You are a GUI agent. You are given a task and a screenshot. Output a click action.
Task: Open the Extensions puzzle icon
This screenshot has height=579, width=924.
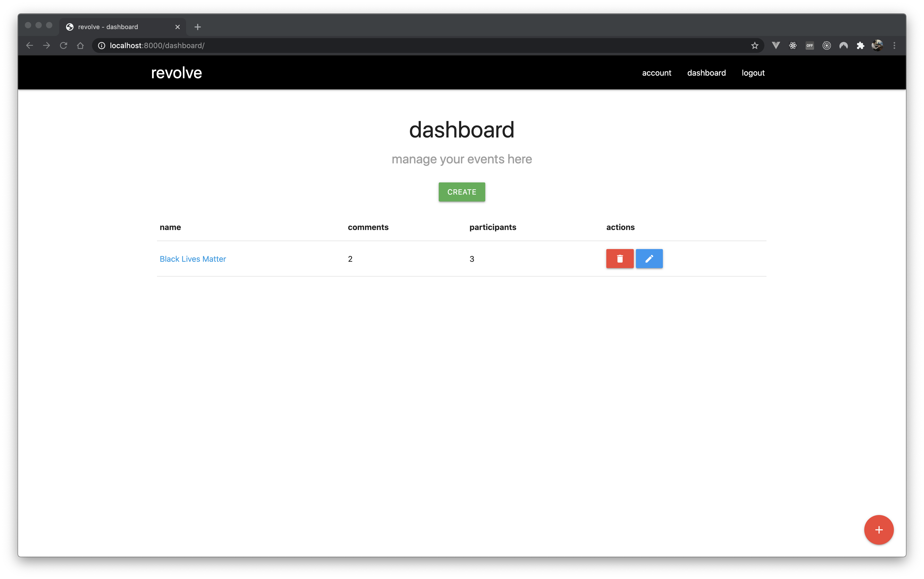point(861,45)
